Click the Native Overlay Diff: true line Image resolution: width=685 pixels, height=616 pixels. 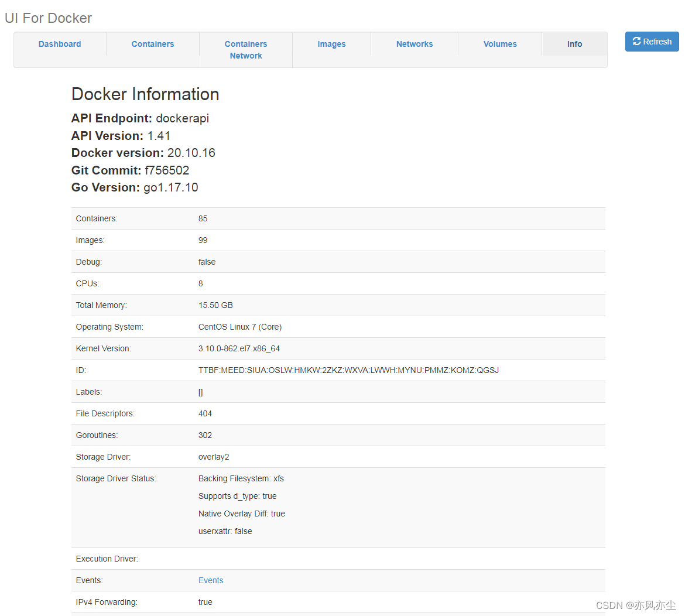242,514
